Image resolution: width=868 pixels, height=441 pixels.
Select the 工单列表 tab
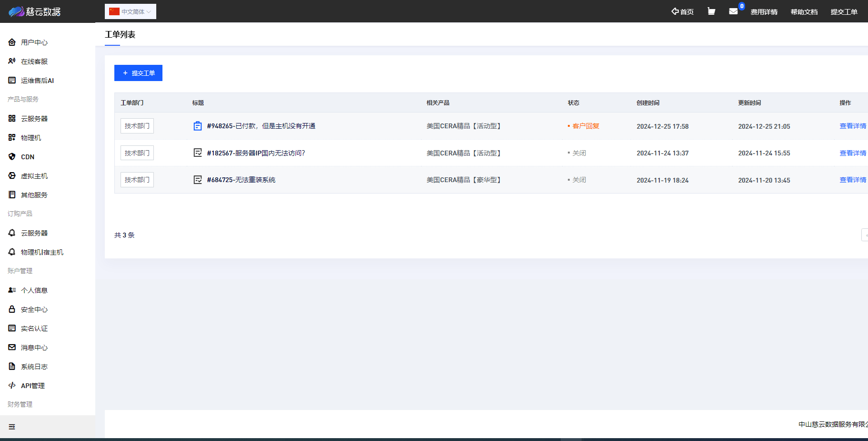point(120,34)
